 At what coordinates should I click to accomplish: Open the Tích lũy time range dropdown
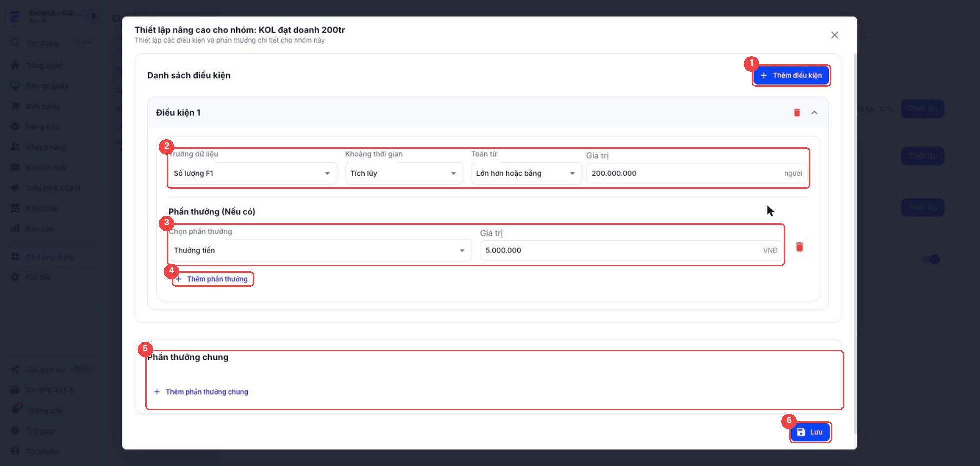pos(404,173)
